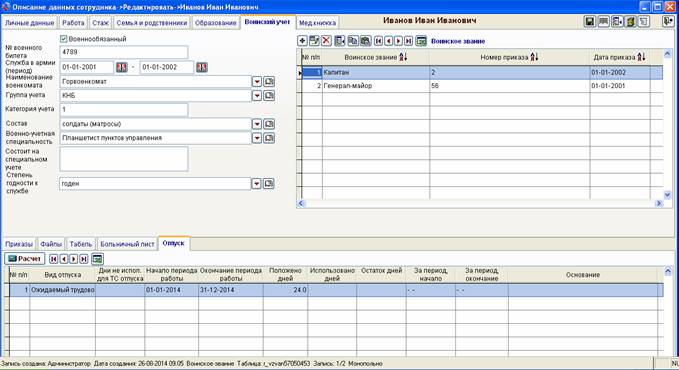Click the 01-01-2014 start date cell

[171, 290]
